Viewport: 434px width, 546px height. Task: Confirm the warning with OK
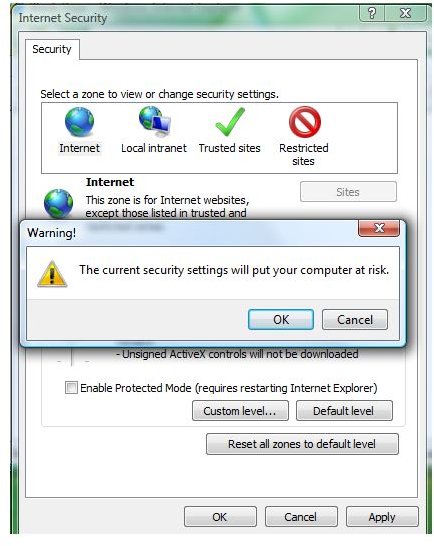[281, 320]
